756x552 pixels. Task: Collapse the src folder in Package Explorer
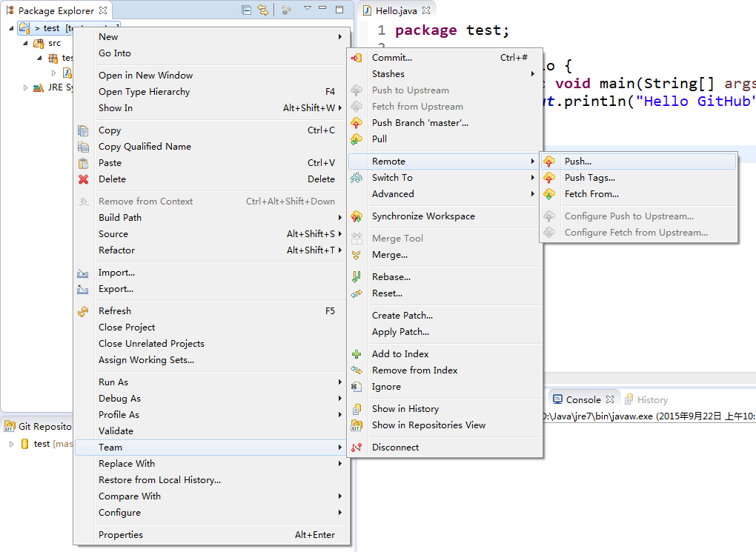click(x=25, y=43)
